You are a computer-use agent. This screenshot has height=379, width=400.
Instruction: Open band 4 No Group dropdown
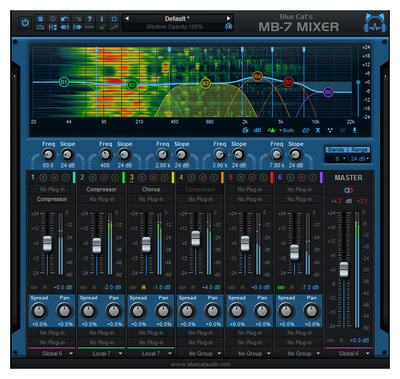pyautogui.click(x=200, y=354)
